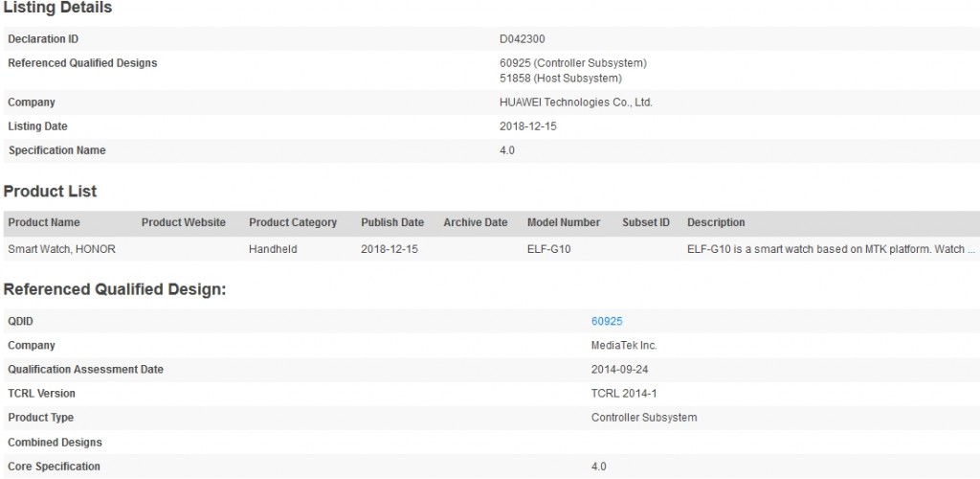
Task: Click the TCRL 2014-1 version value
Action: tap(622, 394)
